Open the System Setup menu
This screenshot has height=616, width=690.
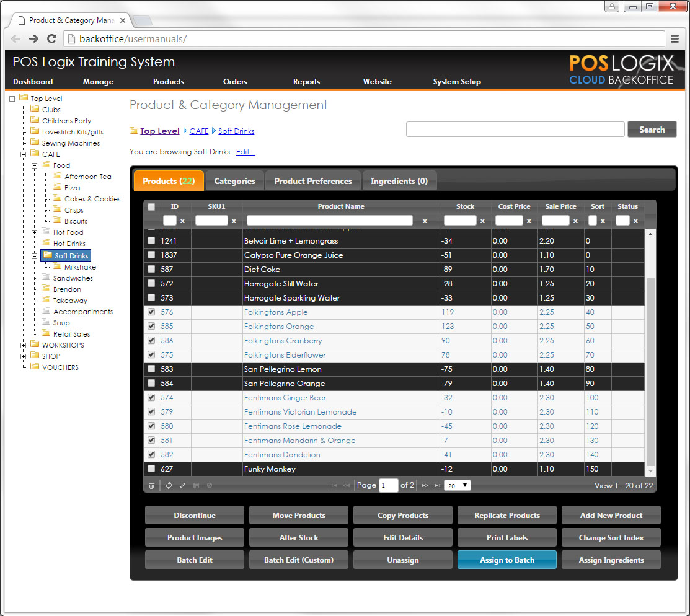click(x=457, y=81)
